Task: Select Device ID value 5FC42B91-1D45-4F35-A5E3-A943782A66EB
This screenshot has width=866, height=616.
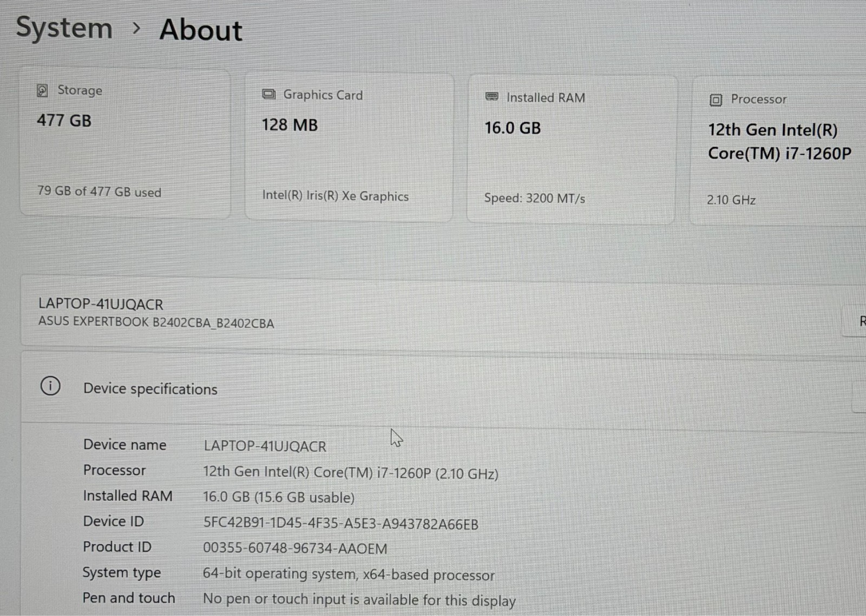Action: (x=340, y=523)
